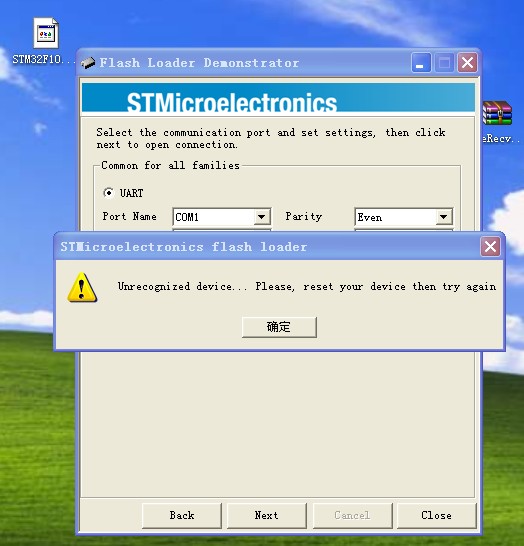Click the STMicroelectronics banner logo
This screenshot has width=524, height=546.
[232, 102]
